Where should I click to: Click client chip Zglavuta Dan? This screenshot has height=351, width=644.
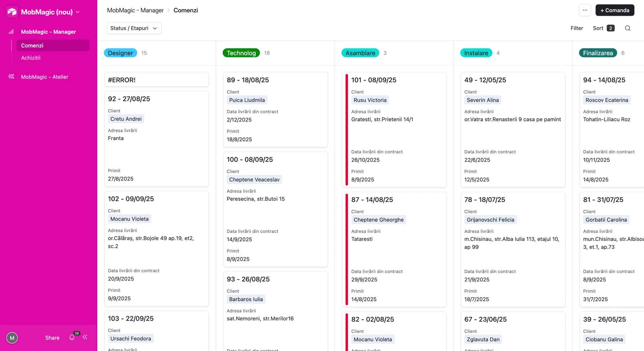[483, 339]
